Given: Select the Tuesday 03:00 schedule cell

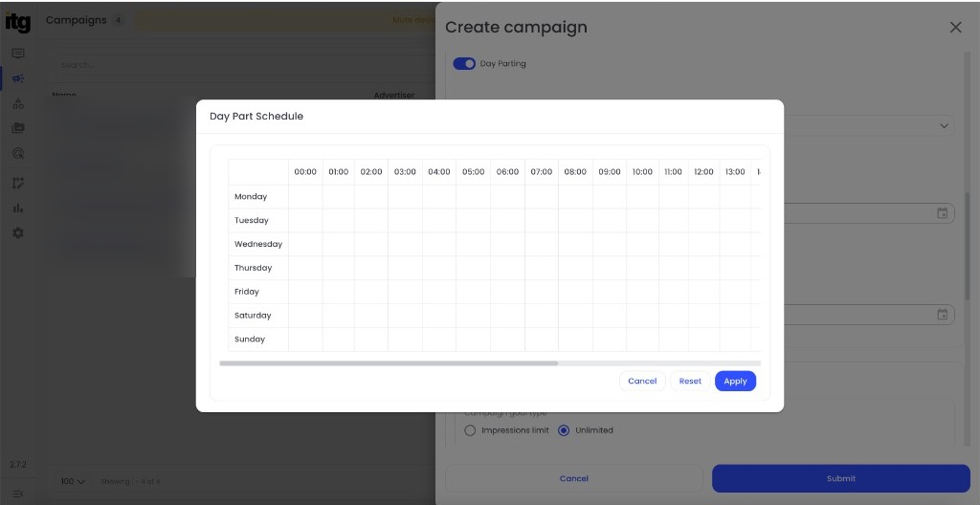Looking at the screenshot, I should (x=405, y=221).
